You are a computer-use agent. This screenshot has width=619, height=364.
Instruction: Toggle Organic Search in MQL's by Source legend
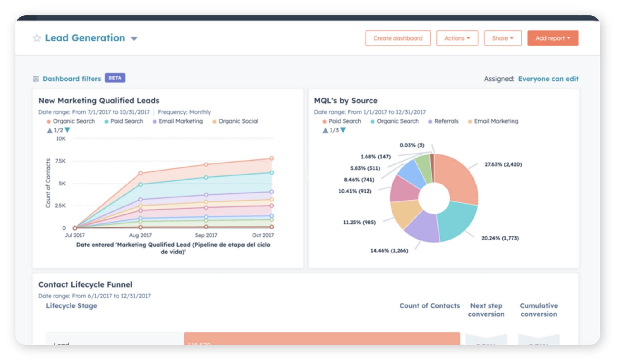click(395, 121)
